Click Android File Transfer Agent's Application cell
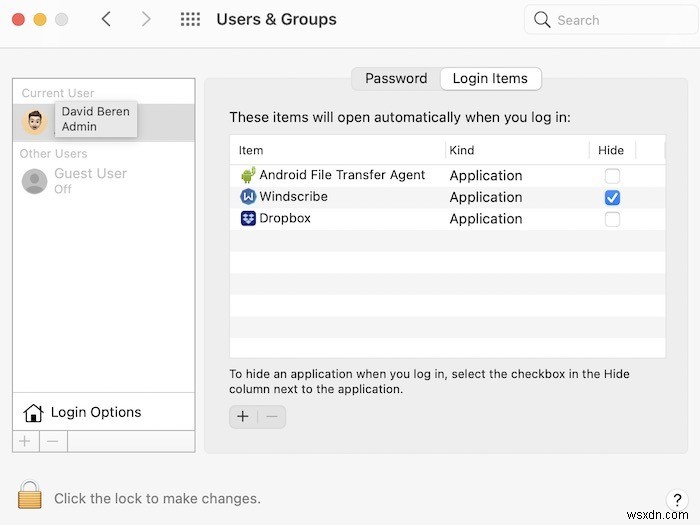 [486, 176]
